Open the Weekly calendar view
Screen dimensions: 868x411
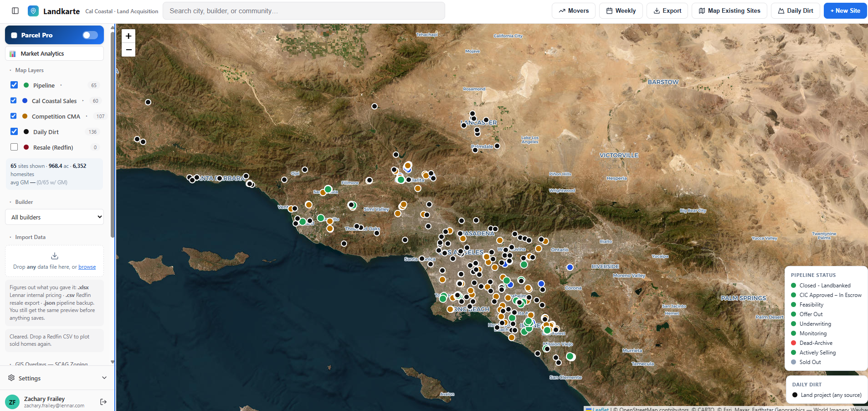pyautogui.click(x=621, y=11)
